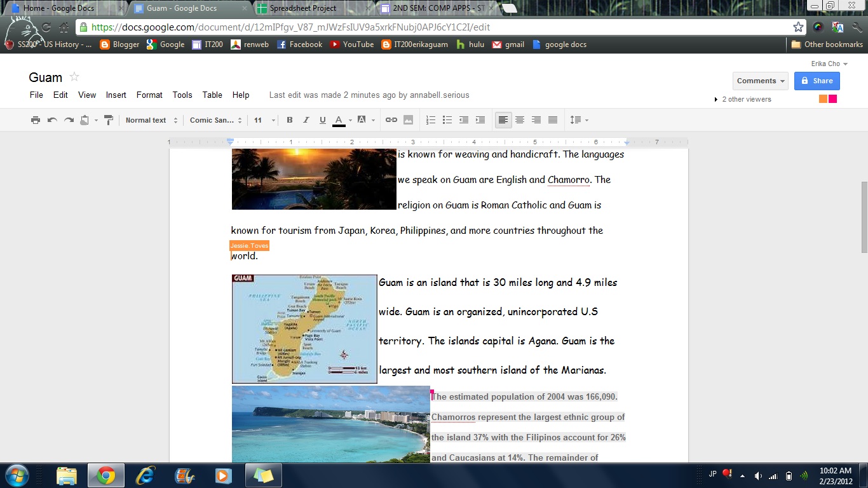Insert an image from the toolbar
Screen dimensions: 868x488
408,120
